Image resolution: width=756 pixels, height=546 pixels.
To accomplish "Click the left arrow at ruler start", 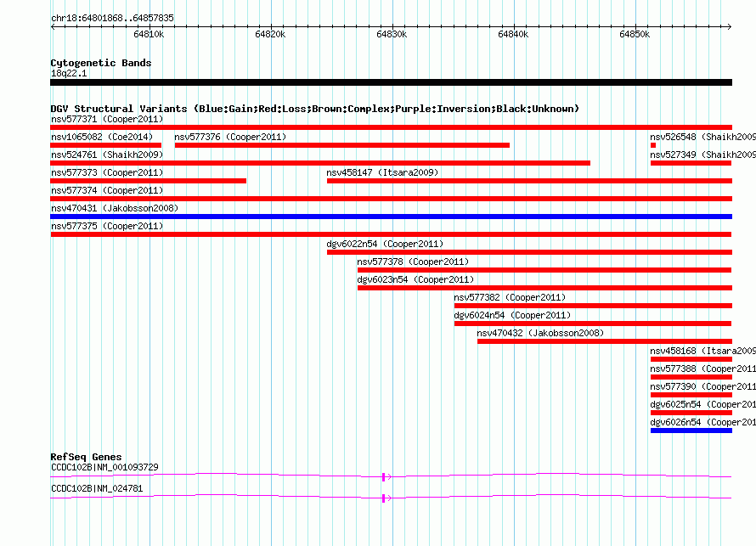I will 53,26.
